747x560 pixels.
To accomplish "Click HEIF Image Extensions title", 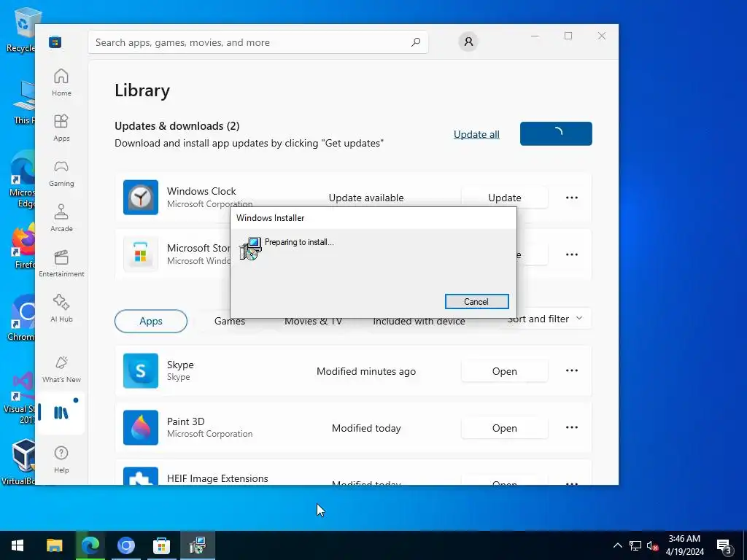I will pos(217,478).
